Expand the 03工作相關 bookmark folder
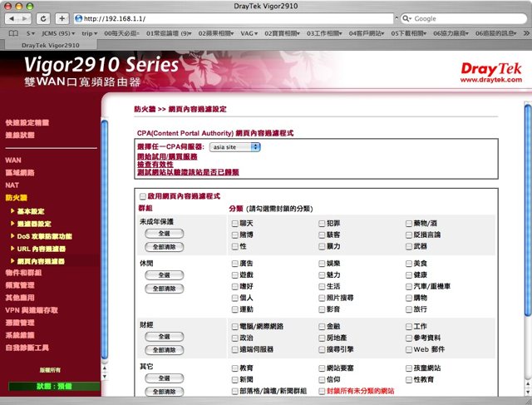Viewport: 532px width, 405px height. pyautogui.click(x=324, y=33)
